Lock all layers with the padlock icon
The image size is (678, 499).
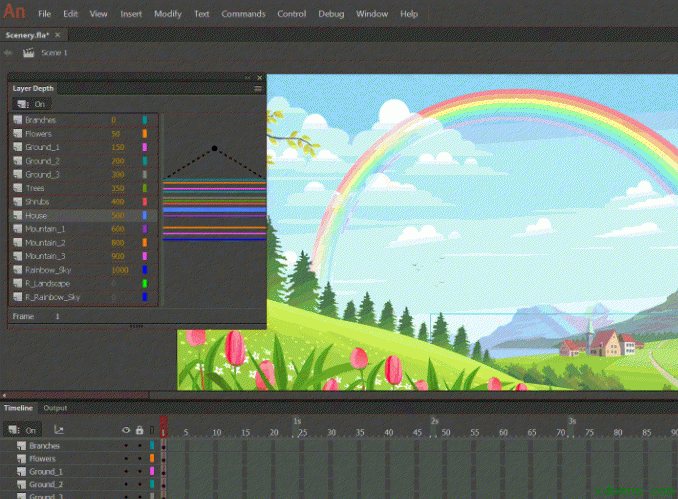139,430
